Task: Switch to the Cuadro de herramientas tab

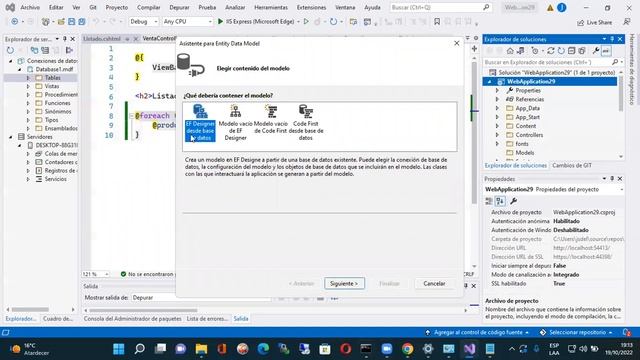Action: pyautogui.click(x=58, y=318)
